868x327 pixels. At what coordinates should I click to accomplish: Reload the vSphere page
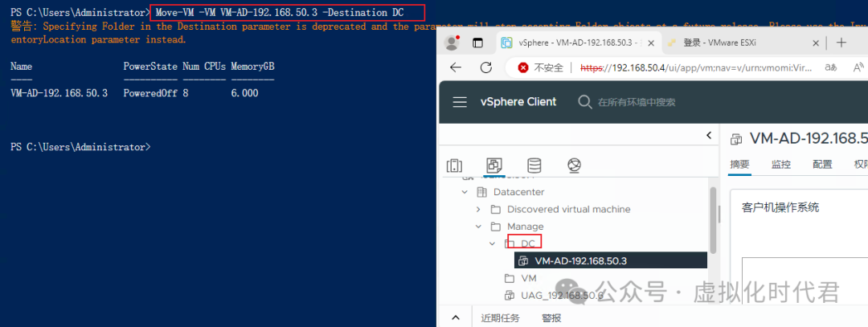[x=486, y=67]
